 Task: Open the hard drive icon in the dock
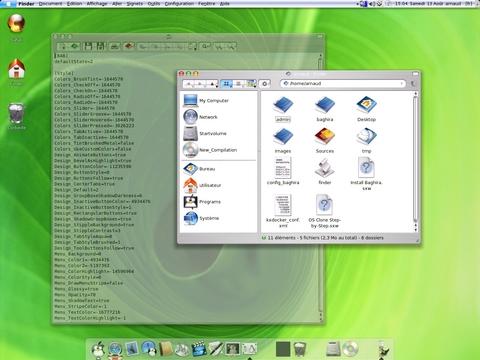pyautogui.click(x=333, y=349)
